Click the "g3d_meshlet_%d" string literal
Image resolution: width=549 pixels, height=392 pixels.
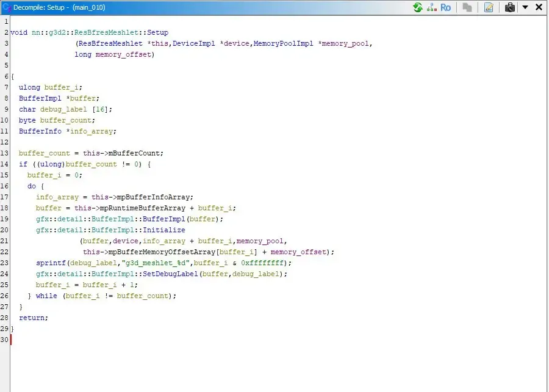(155, 263)
